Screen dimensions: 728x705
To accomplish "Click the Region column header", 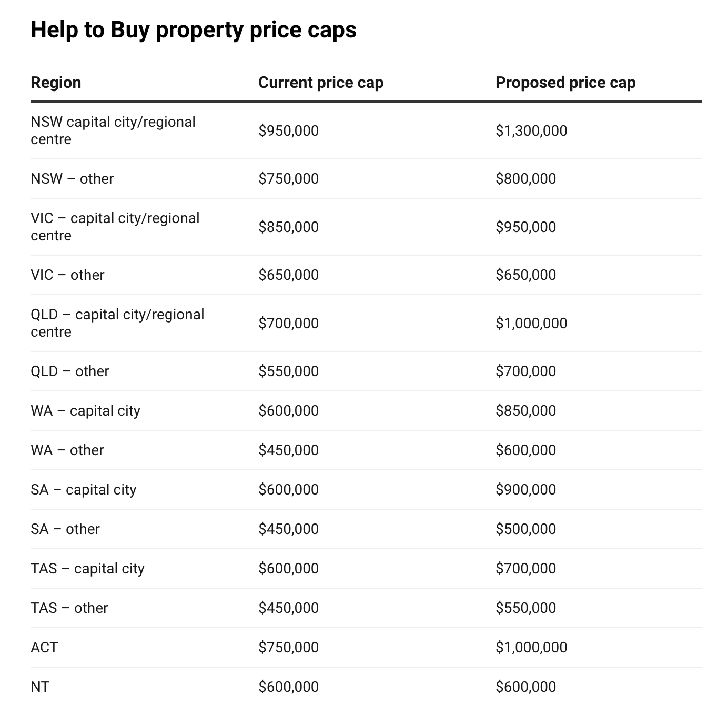I will [56, 83].
